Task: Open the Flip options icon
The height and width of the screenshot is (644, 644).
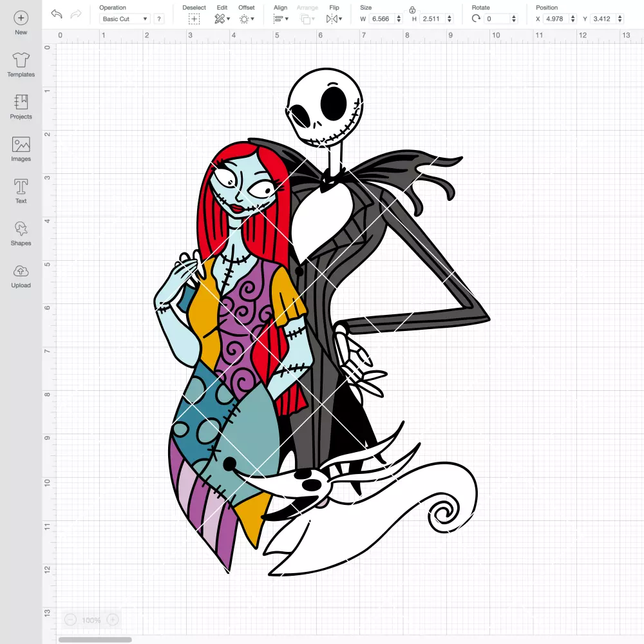Action: (332, 19)
